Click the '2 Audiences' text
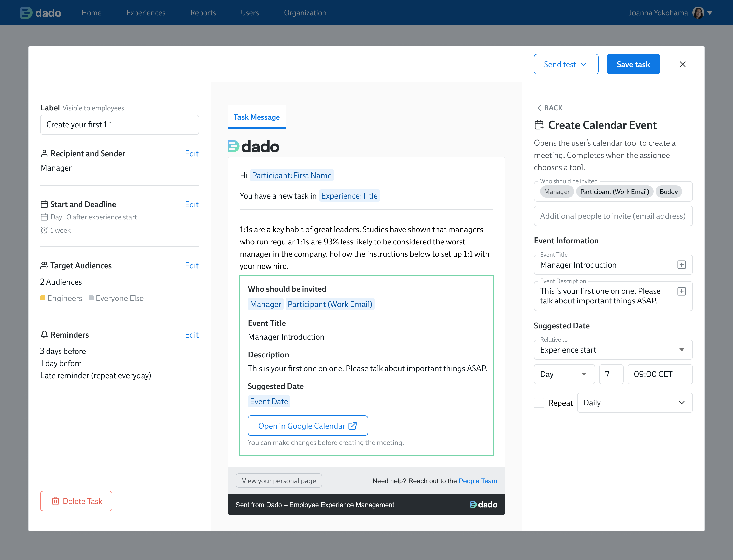 [x=61, y=282]
